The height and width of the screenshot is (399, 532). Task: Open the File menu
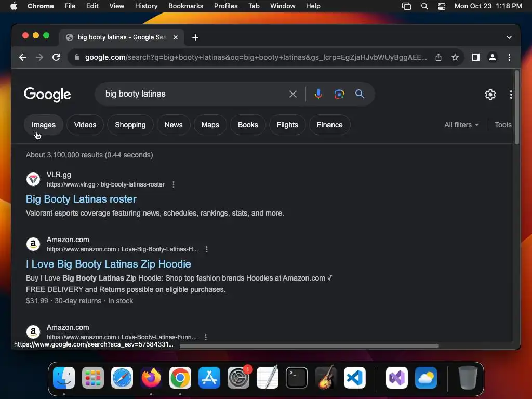70,6
